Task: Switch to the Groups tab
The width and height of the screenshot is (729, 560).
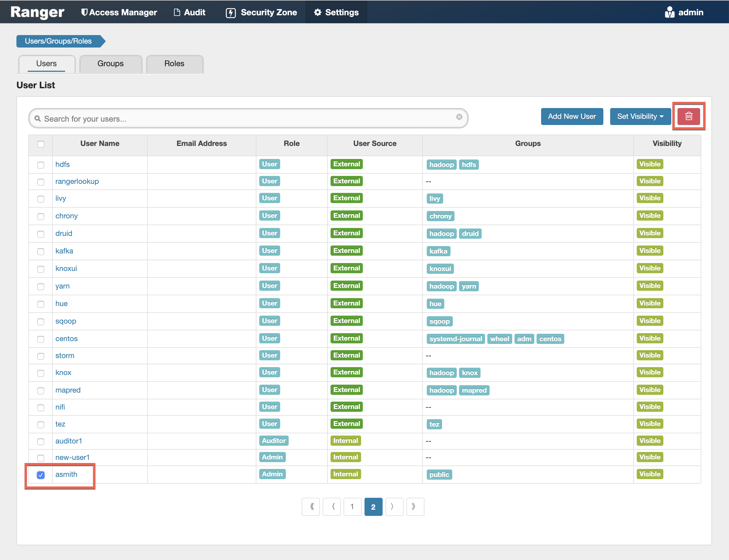Action: 110,63
